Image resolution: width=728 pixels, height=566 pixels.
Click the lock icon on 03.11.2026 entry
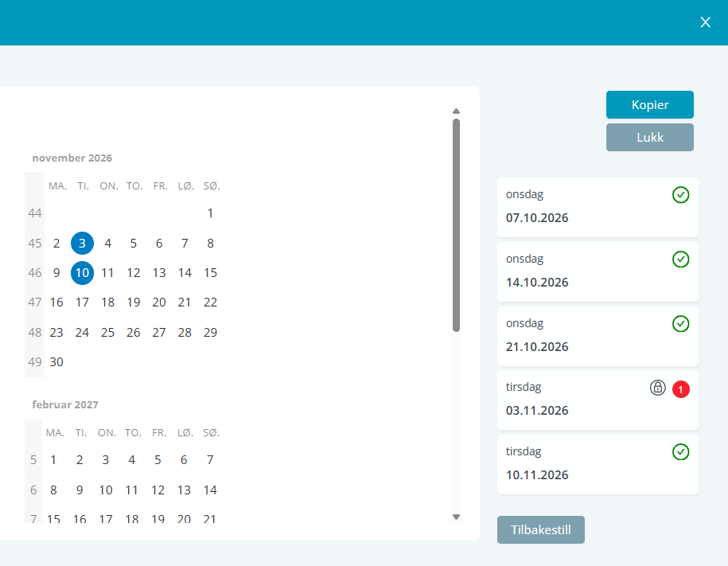[x=657, y=388]
